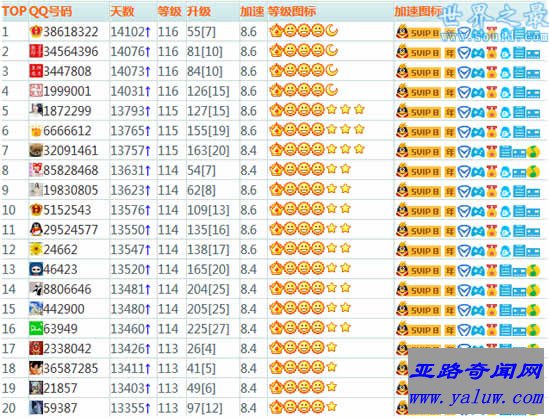
Task: Sort by the 等级 column header
Action: point(169,12)
